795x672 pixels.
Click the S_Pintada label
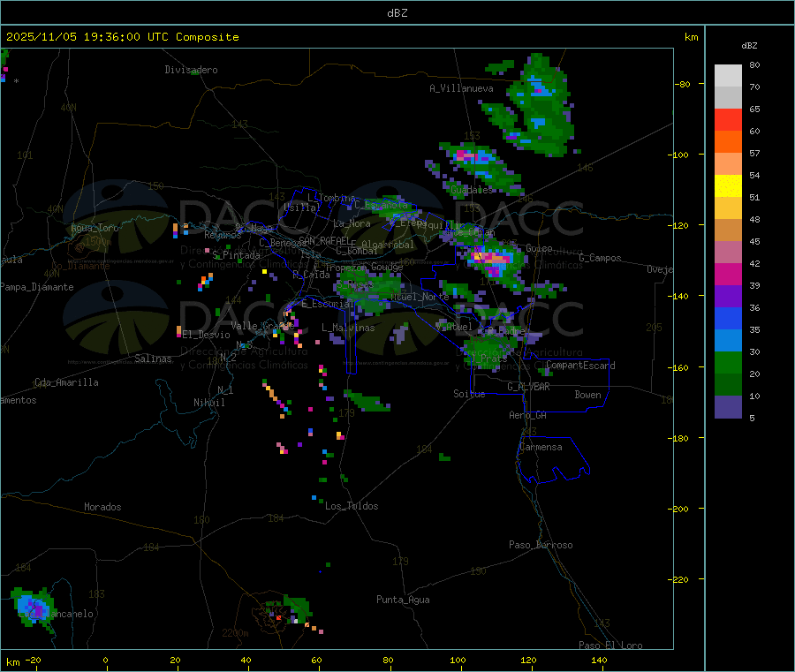(236, 255)
